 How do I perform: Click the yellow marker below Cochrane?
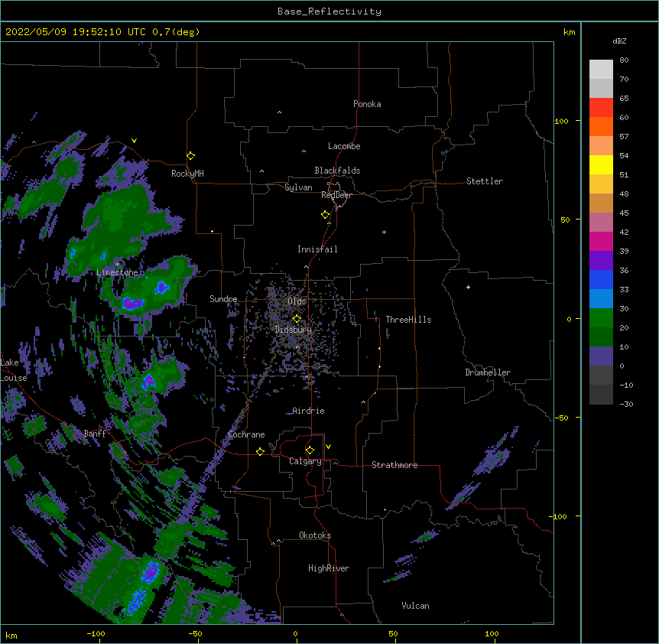pyautogui.click(x=260, y=451)
